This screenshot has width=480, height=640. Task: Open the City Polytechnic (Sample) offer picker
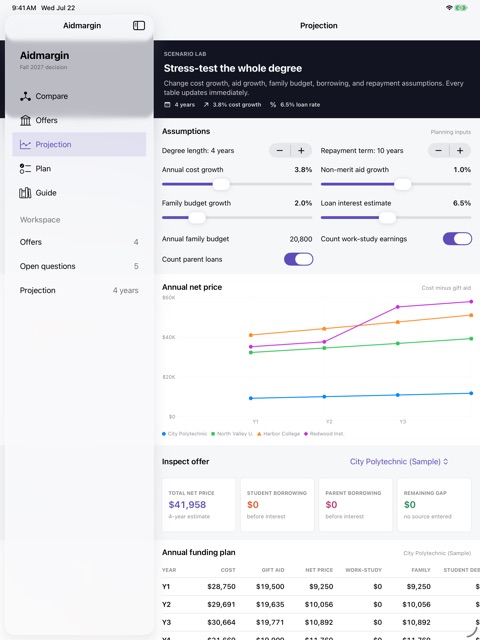pos(399,462)
